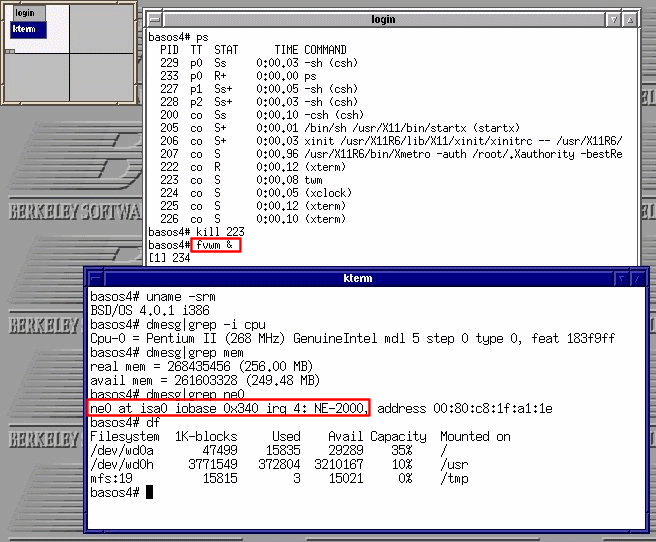Click the '[1] 234' job output line

(x=169, y=258)
